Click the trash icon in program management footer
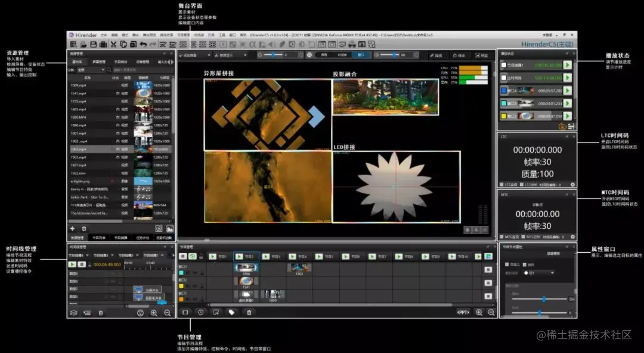 [249, 312]
